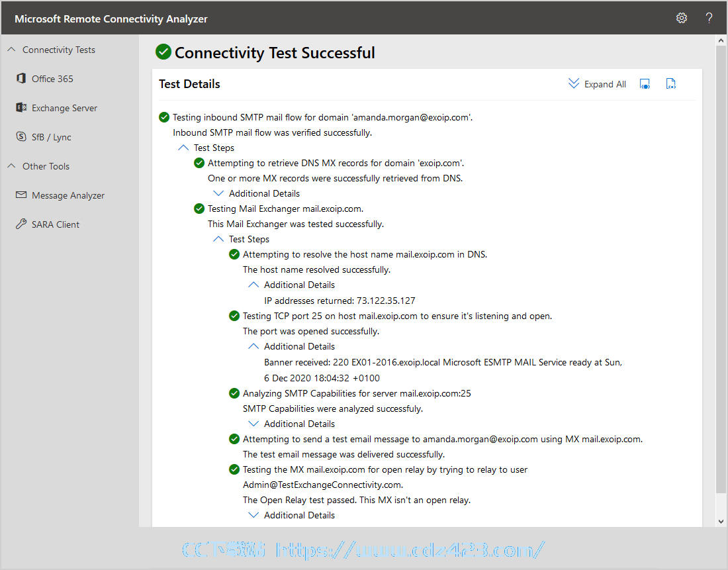This screenshot has width=728, height=570.
Task: Collapse the Other Tools section
Action: pos(12,166)
